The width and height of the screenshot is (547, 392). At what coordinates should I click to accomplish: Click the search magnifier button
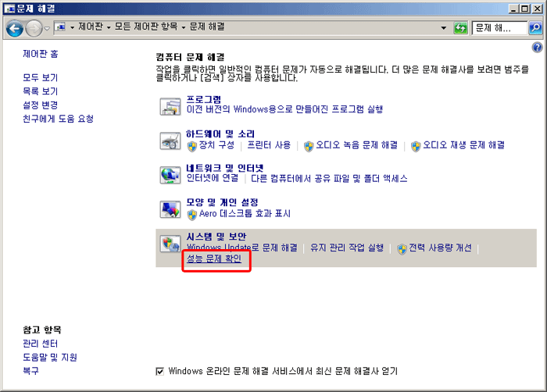(x=535, y=28)
